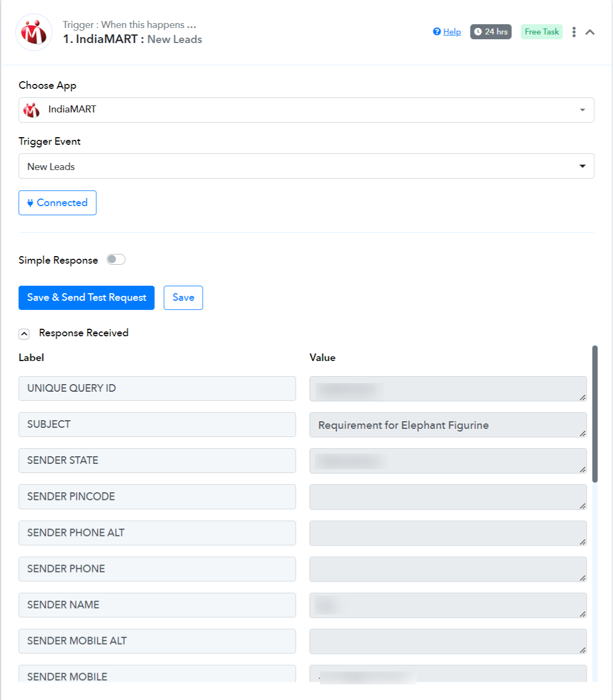Click the SENDER MOBILE ALT label field
The height and width of the screenshot is (700, 613).
coord(157,641)
